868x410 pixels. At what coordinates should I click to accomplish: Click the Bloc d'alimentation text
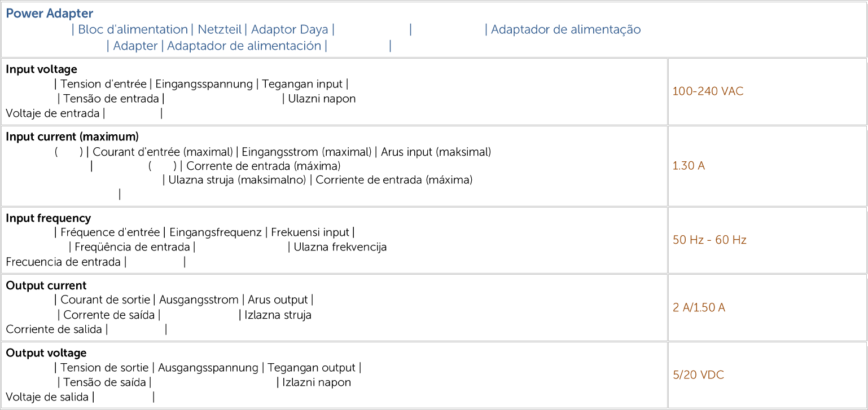pos(133,29)
